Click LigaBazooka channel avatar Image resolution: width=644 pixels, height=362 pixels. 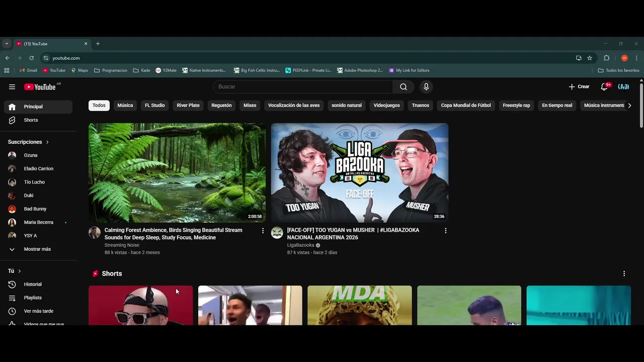coord(277,232)
